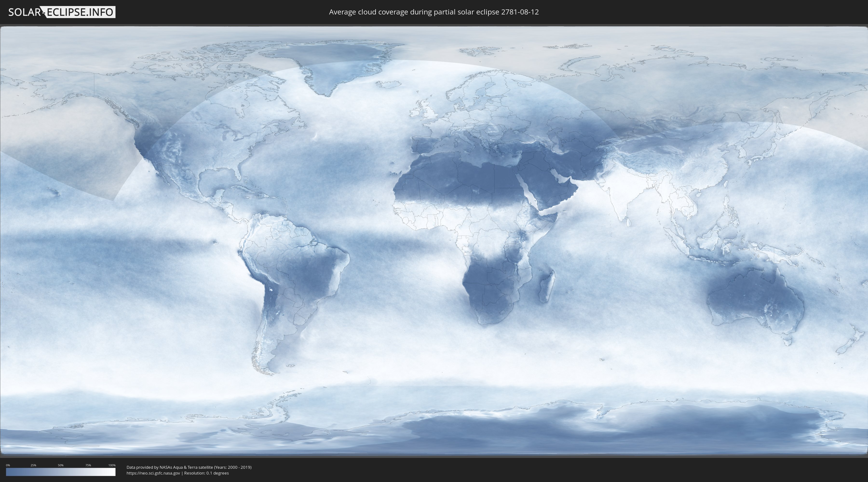This screenshot has width=868, height=482.
Task: Click the cloud coverage eclipse title text
Action: pyautogui.click(x=434, y=12)
